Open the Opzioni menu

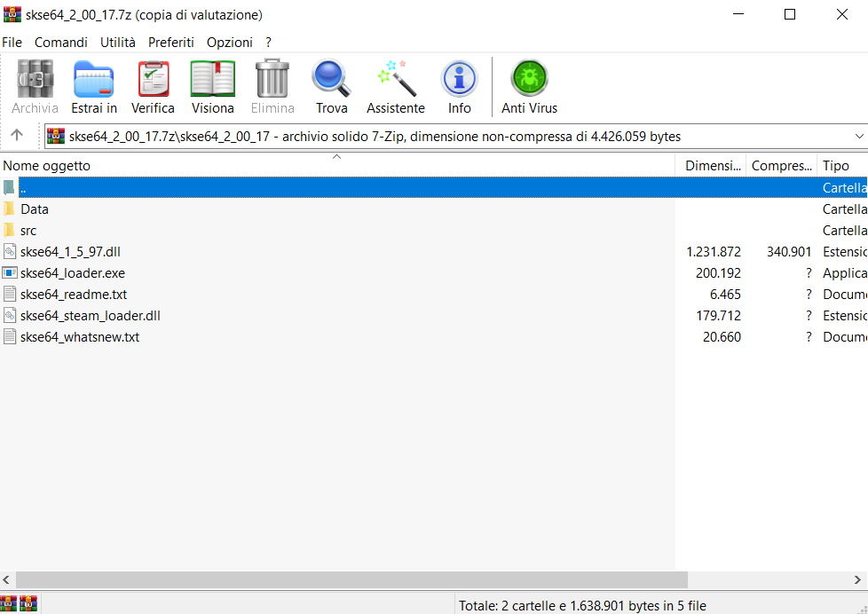[x=229, y=42]
